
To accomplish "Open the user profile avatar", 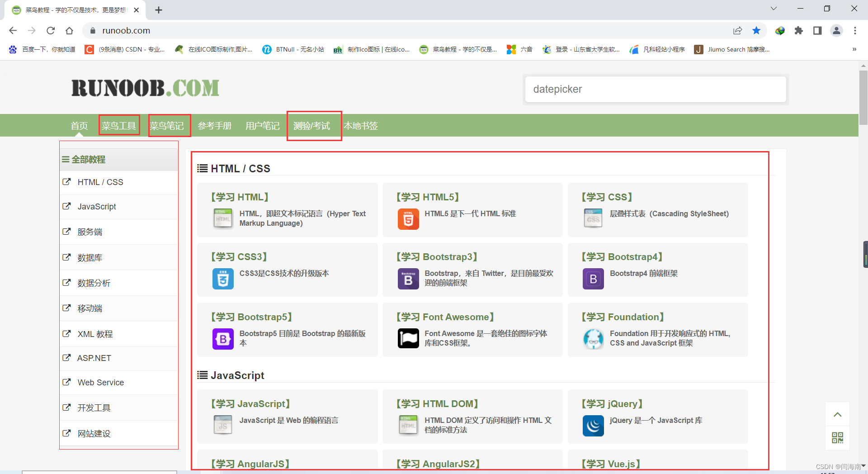I will pos(836,30).
